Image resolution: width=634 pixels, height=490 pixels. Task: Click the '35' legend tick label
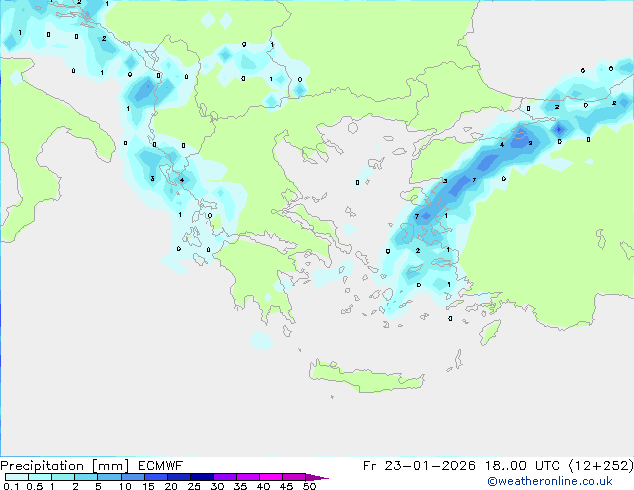[x=240, y=486]
